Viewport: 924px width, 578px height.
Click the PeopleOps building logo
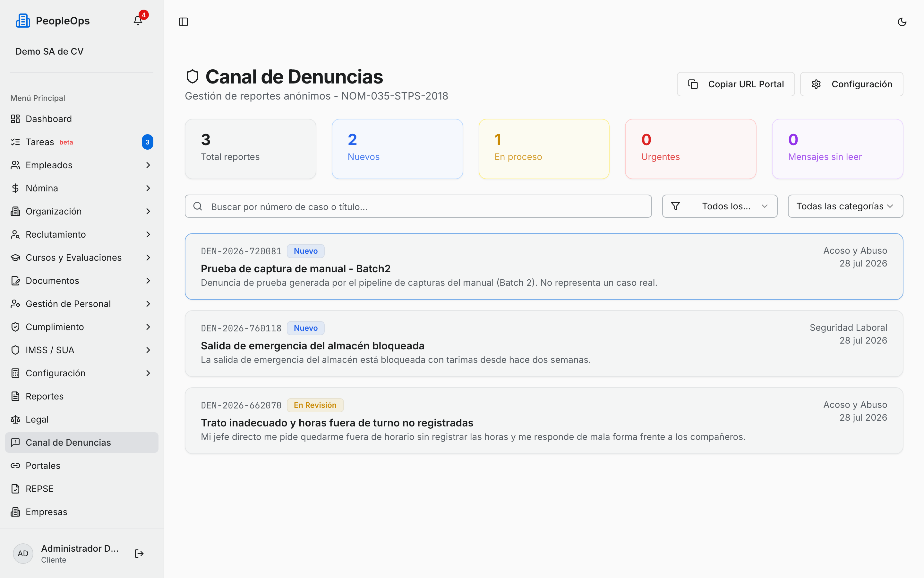tap(23, 21)
